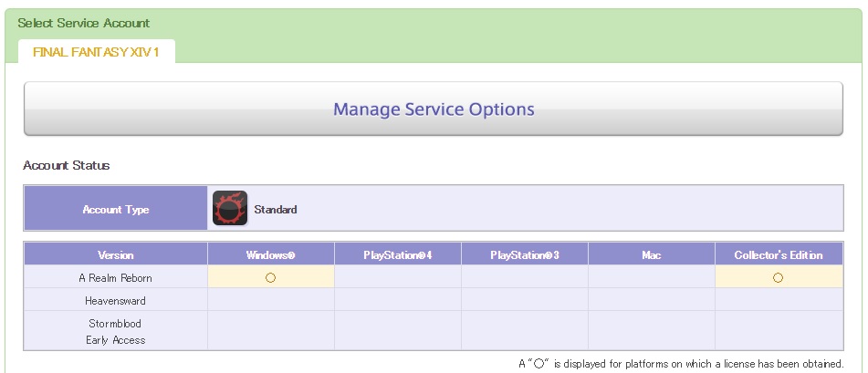Click the Collector's Edition circle for A Realm Reborn
The image size is (868, 373).
pos(778,278)
